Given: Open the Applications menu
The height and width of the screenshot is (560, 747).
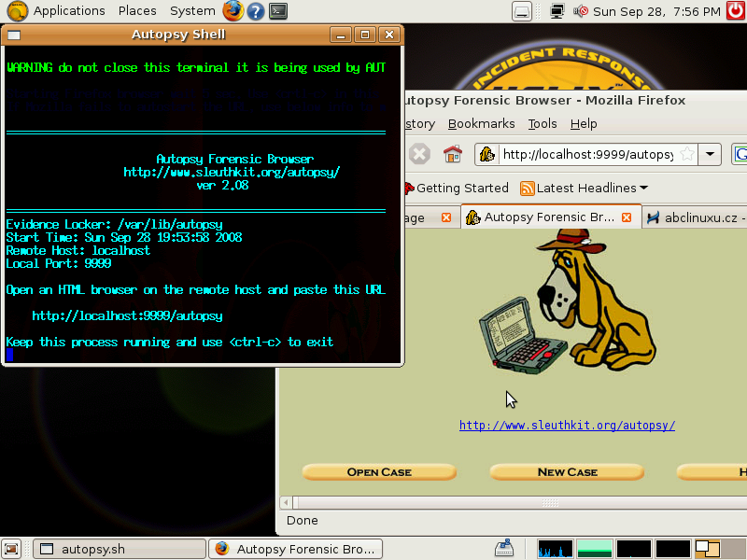Looking at the screenshot, I should click(69, 10).
